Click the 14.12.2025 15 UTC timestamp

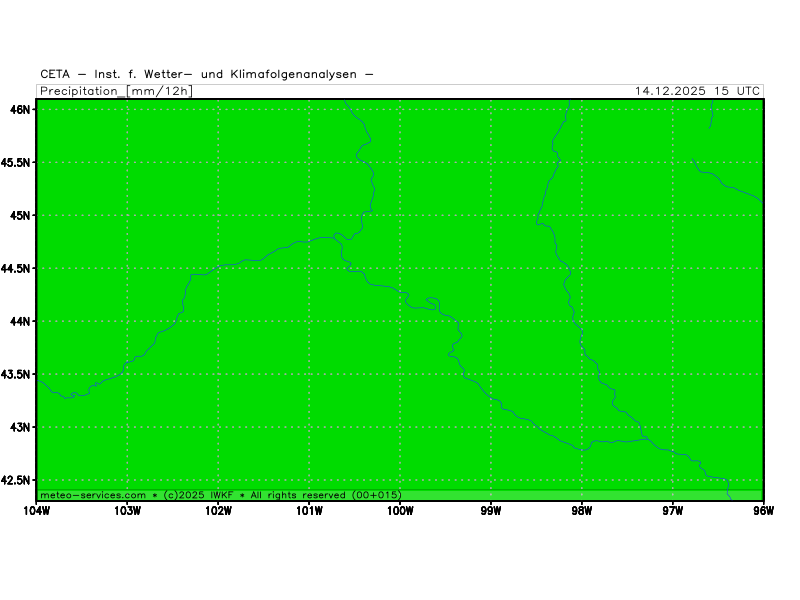(x=697, y=91)
